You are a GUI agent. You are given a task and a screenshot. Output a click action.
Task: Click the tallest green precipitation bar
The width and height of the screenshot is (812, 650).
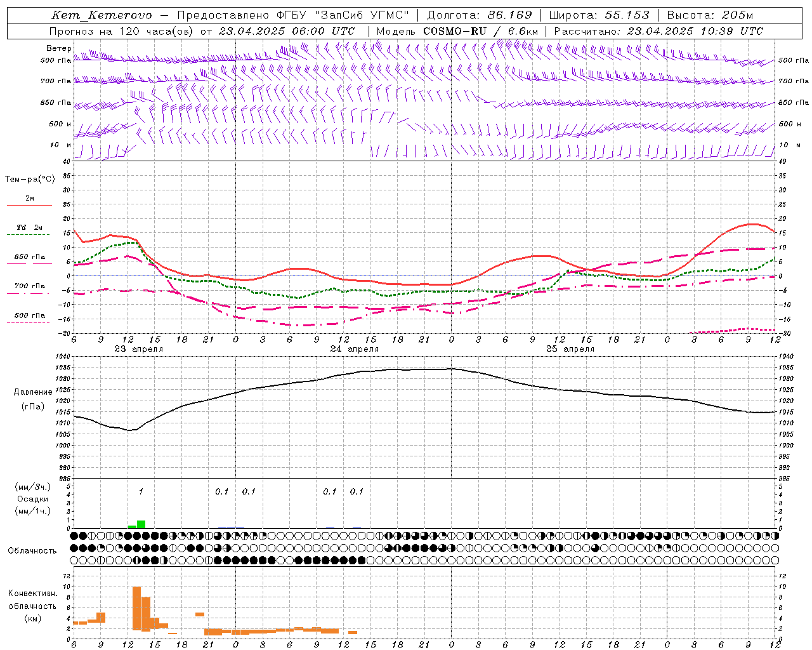click(141, 524)
